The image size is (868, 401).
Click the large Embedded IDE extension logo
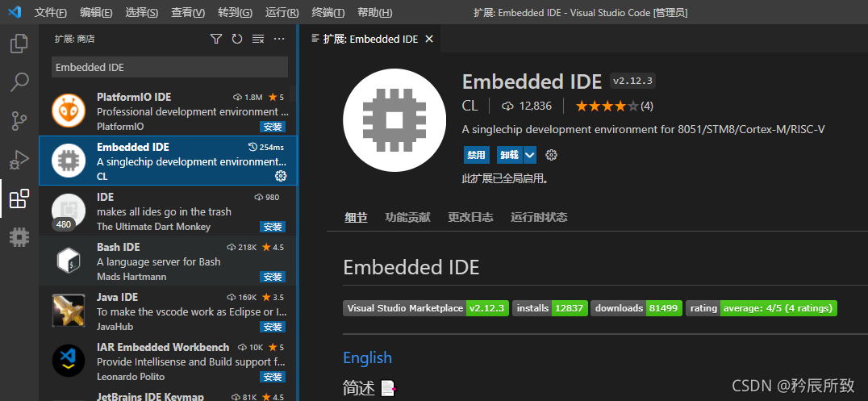coord(394,120)
